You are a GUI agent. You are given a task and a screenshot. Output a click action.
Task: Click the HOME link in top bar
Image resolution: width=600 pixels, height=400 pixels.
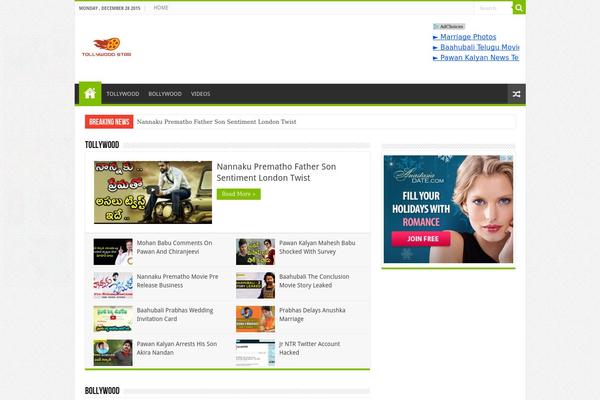click(161, 8)
